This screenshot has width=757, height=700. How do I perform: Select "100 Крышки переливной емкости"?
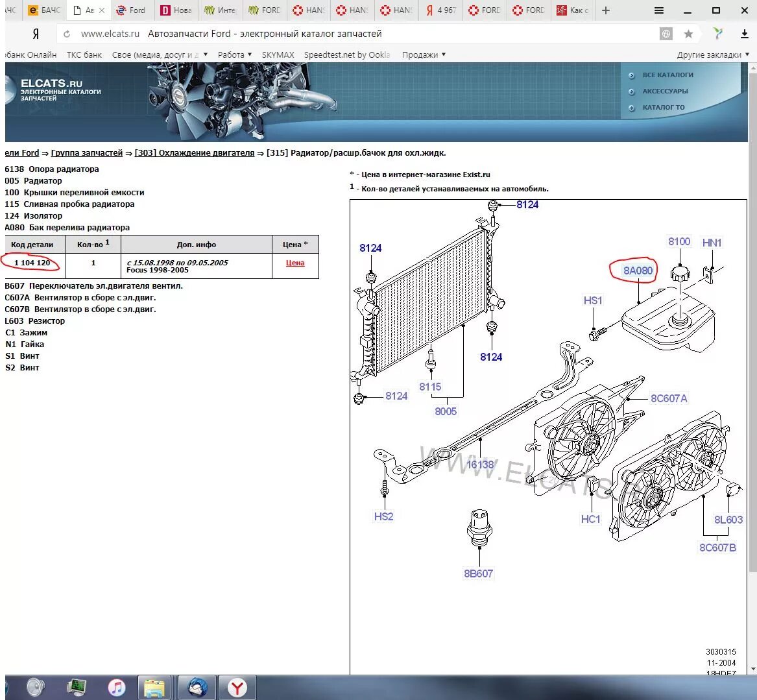coord(75,193)
